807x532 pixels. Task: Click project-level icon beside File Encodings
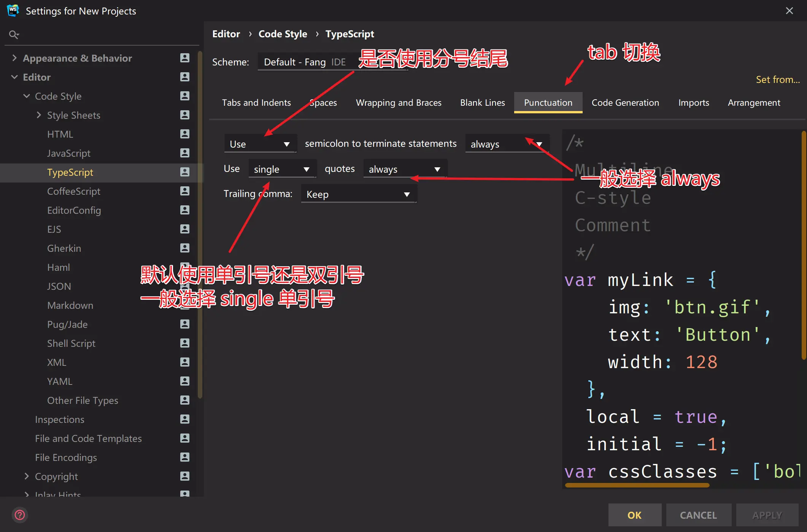(x=184, y=457)
